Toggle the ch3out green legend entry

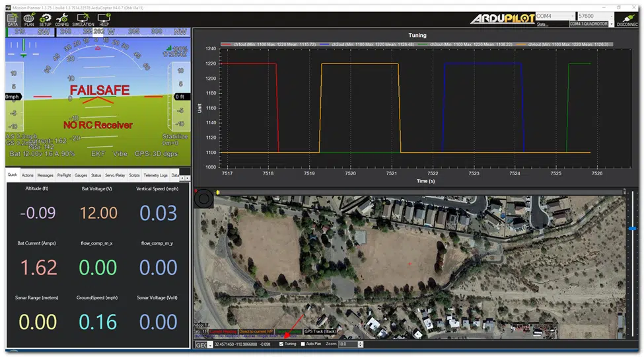(x=466, y=44)
